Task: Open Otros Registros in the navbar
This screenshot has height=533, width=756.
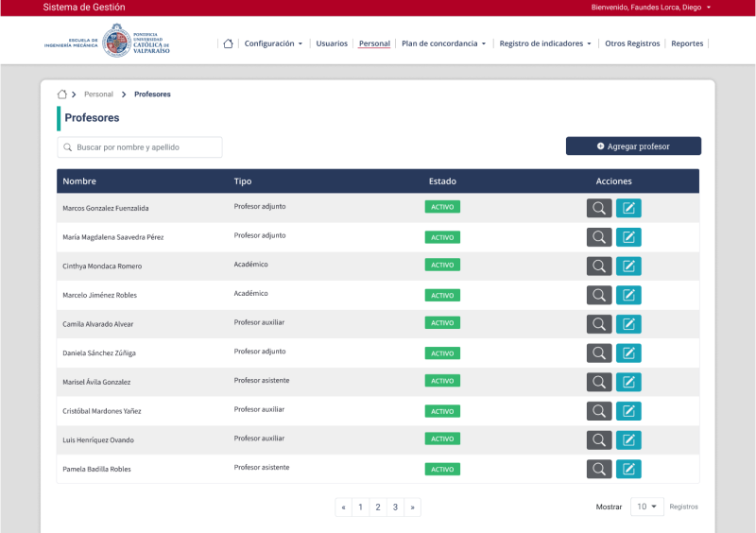Action: pyautogui.click(x=632, y=43)
